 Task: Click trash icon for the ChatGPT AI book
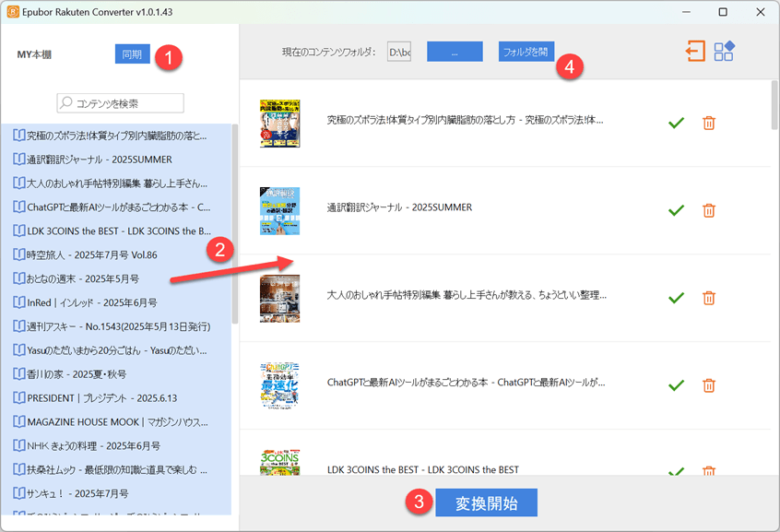coord(708,384)
